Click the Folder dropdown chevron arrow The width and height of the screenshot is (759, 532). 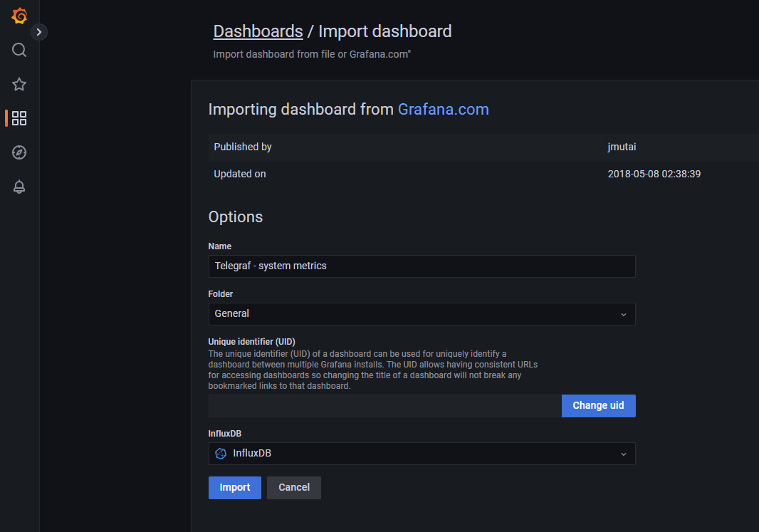(x=624, y=315)
